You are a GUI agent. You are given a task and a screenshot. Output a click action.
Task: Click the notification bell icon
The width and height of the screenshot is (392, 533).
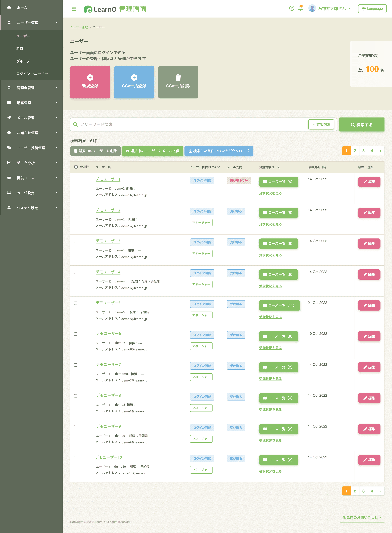(x=300, y=8)
